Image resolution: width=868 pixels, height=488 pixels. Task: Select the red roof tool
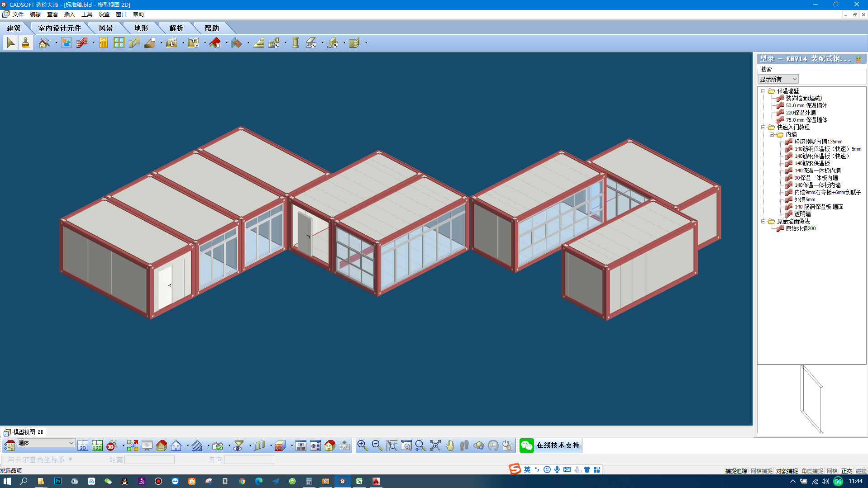[215, 43]
